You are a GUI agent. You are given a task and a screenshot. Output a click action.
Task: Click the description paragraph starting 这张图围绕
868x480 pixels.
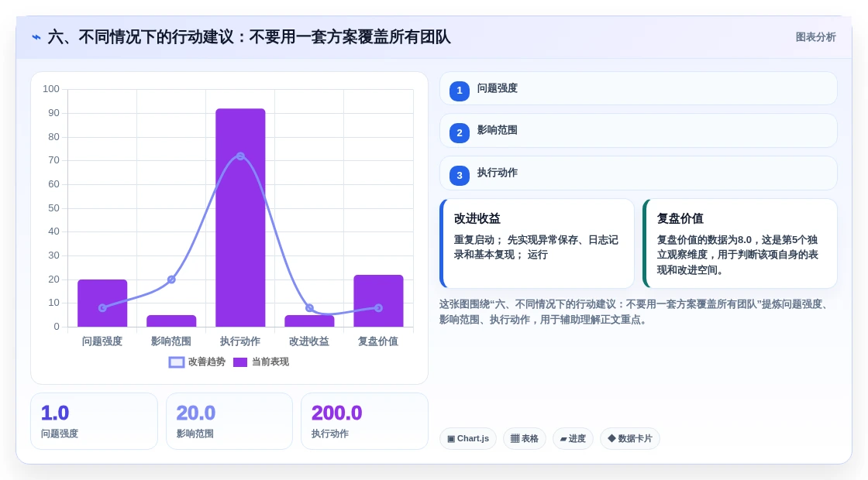coord(635,312)
